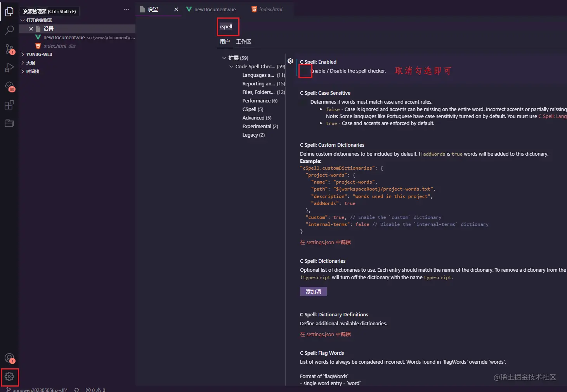
Task: Open settings.json link under Custom Dictionaries
Action: coord(325,242)
